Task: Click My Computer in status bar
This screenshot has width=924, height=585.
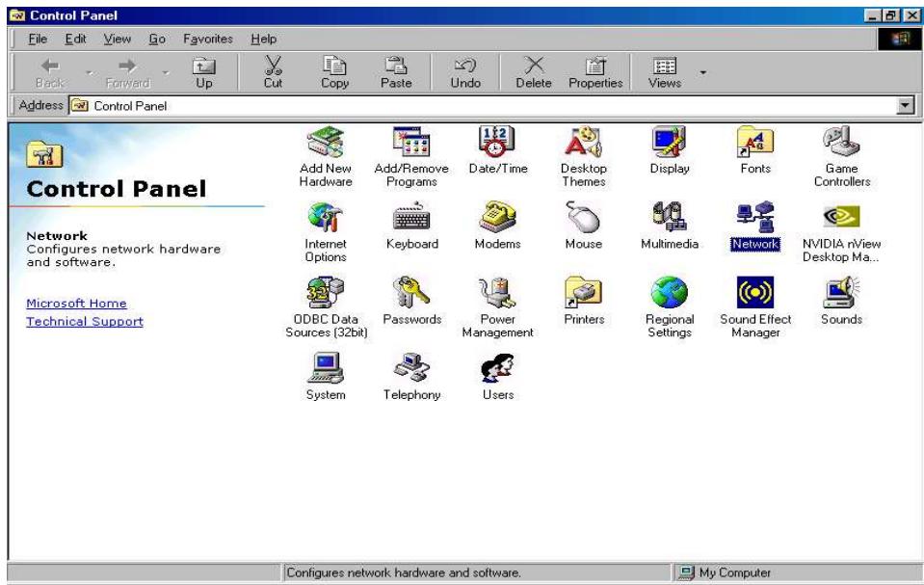Action: click(725, 572)
